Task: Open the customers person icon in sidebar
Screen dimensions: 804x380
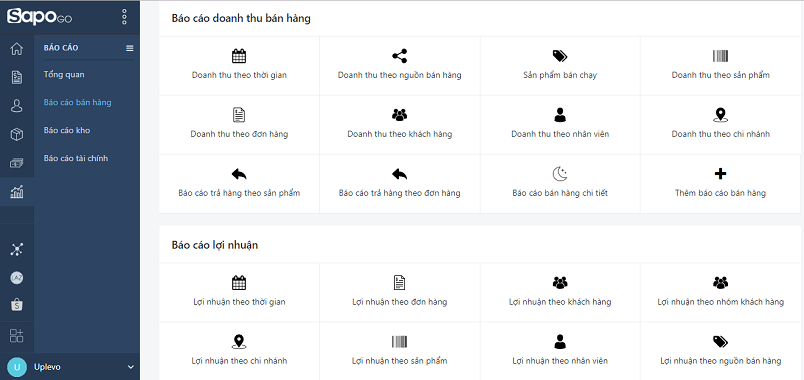Action: [17, 106]
